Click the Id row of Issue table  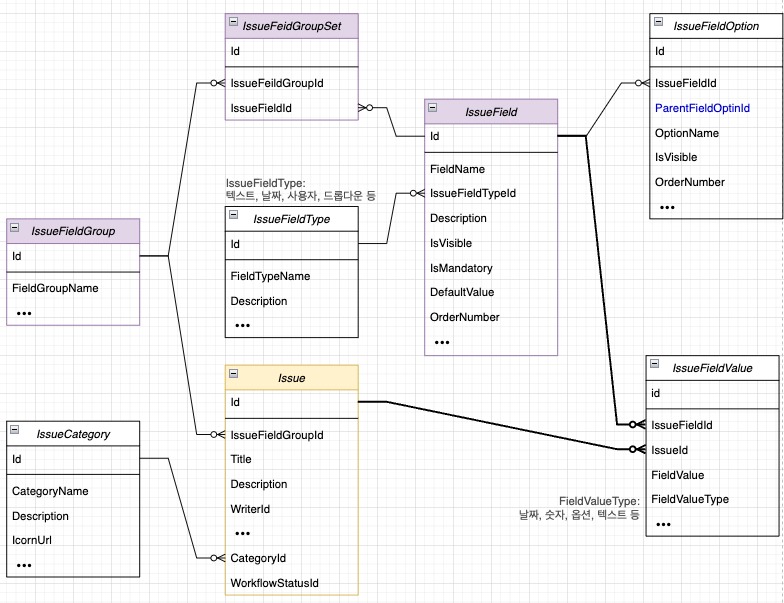[292, 402]
